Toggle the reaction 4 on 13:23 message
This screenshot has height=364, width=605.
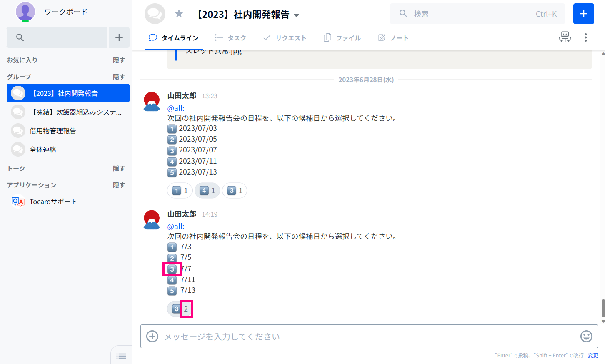click(207, 191)
